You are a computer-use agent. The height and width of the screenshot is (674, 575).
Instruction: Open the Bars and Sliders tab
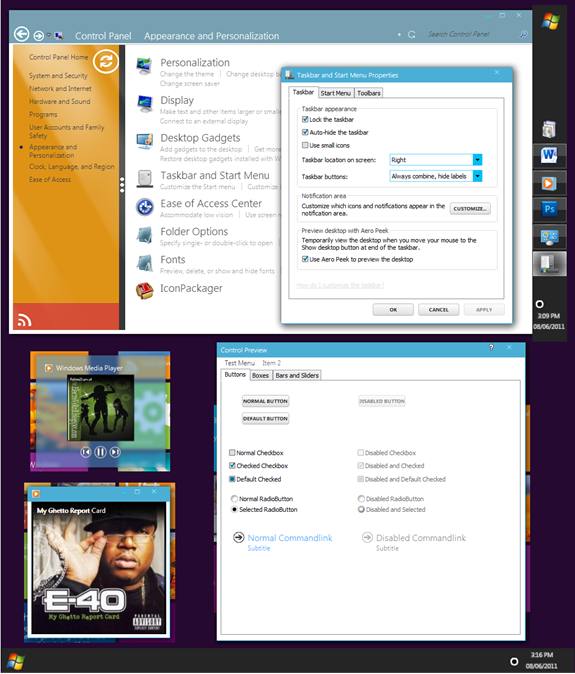click(x=297, y=375)
